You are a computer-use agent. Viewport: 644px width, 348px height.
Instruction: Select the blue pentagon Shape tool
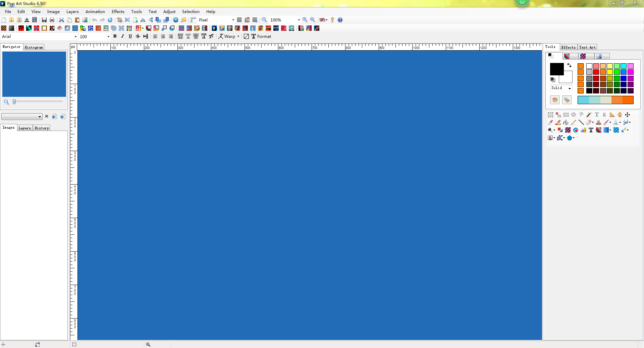tap(570, 138)
